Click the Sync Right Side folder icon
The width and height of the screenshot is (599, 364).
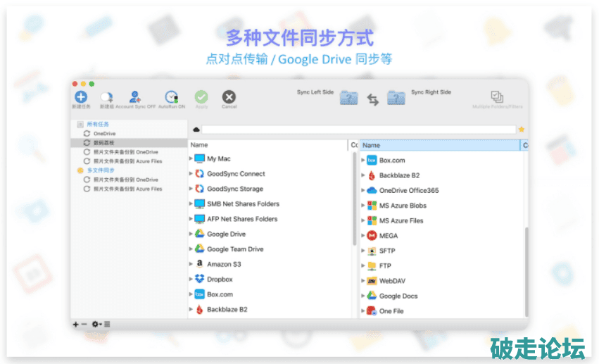click(x=396, y=99)
